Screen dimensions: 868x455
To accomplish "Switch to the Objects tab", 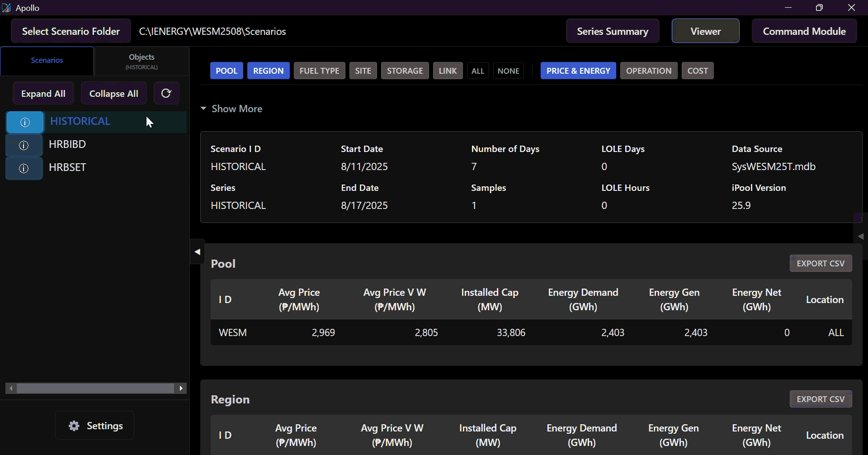I will (x=142, y=61).
